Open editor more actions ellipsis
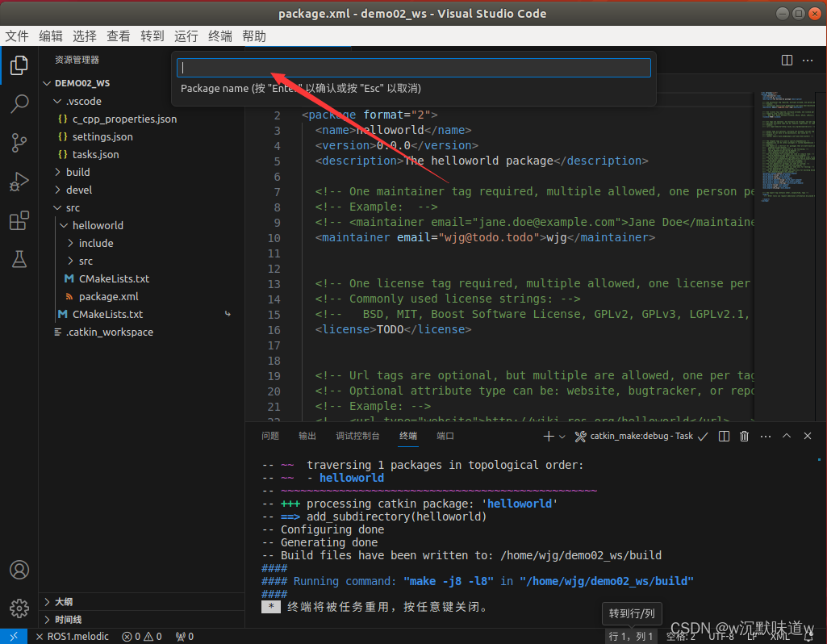This screenshot has width=827, height=644. click(808, 61)
